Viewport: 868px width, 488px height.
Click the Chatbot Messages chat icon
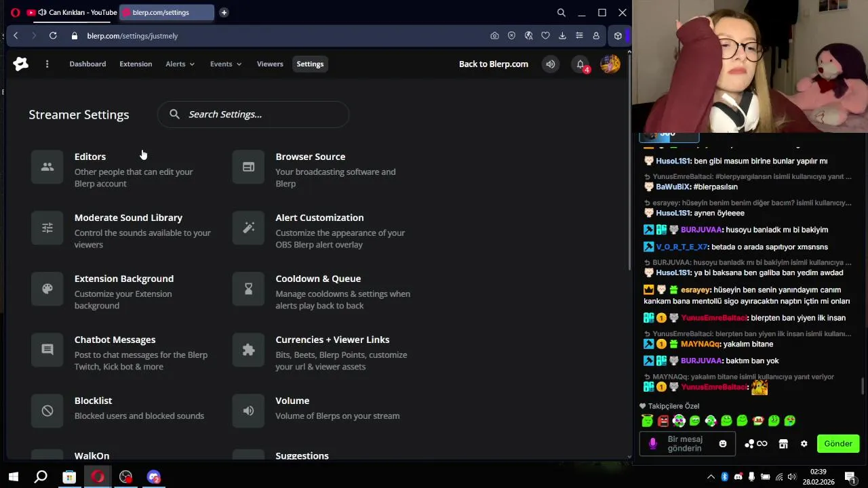(47, 350)
